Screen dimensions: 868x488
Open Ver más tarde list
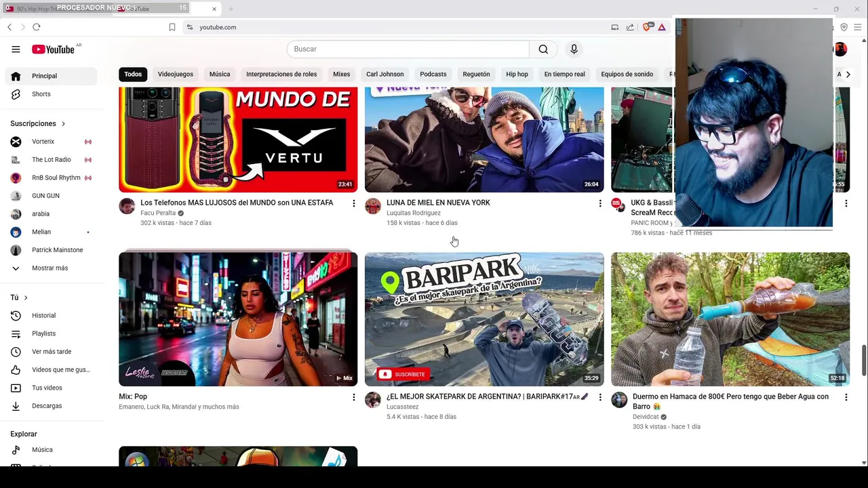click(51, 352)
